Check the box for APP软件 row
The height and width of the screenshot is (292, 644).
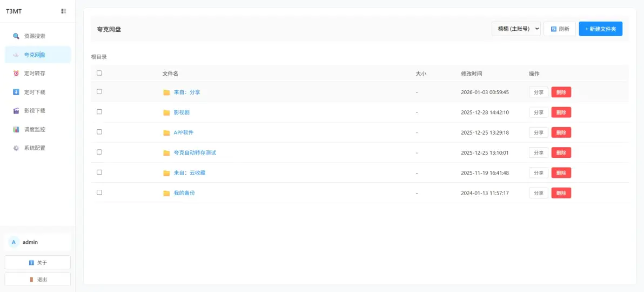99,132
